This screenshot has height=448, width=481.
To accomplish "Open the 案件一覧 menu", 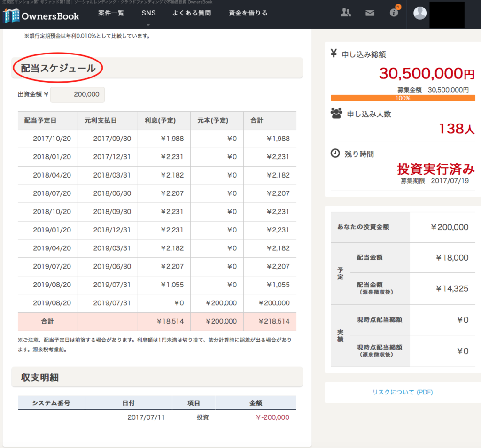I will coord(111,13).
